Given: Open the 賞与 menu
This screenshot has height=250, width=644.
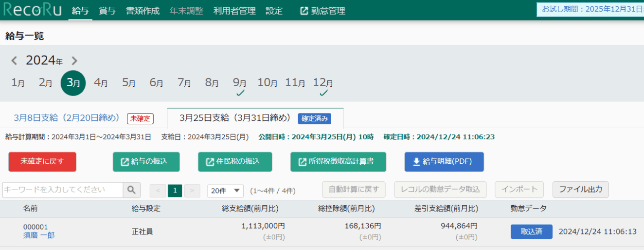Looking at the screenshot, I should (x=107, y=11).
